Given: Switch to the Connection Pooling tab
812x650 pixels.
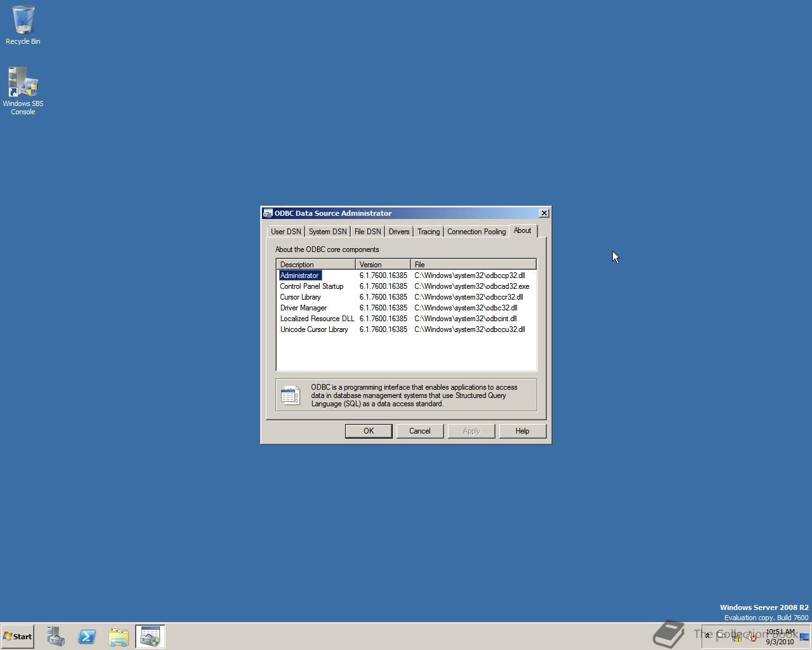Looking at the screenshot, I should 476,232.
